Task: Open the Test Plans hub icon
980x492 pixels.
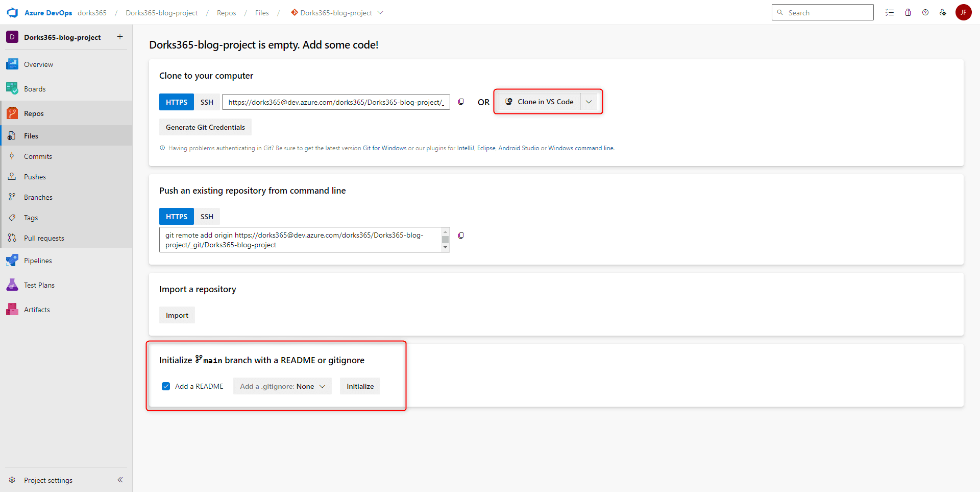Action: coord(12,285)
